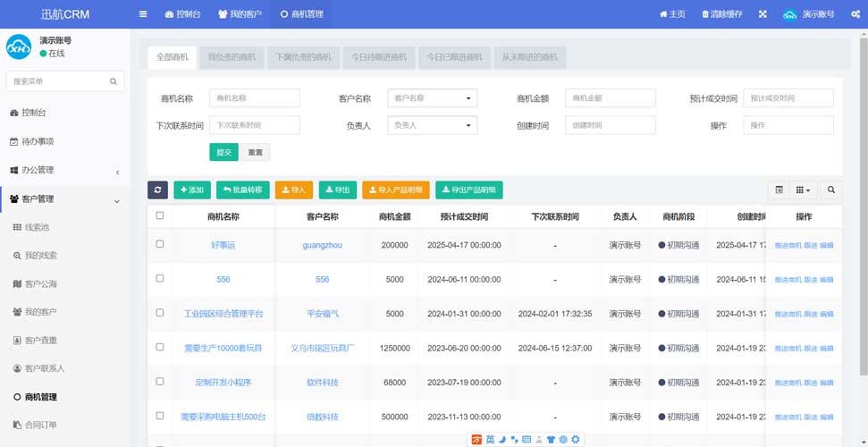This screenshot has height=447, width=868.
Task: Click the 导出产品明细 button
Action: coord(469,190)
